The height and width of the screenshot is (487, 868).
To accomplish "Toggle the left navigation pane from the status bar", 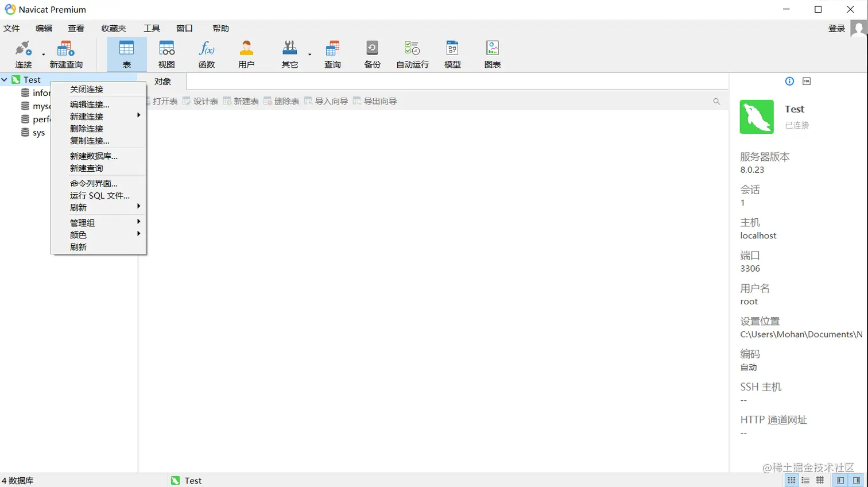I will 840,480.
